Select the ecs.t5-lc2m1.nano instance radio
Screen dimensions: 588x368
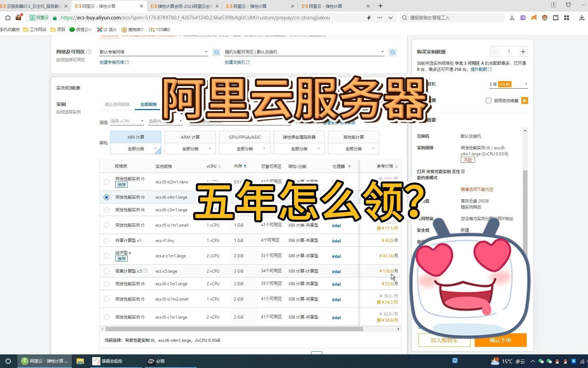107,182
